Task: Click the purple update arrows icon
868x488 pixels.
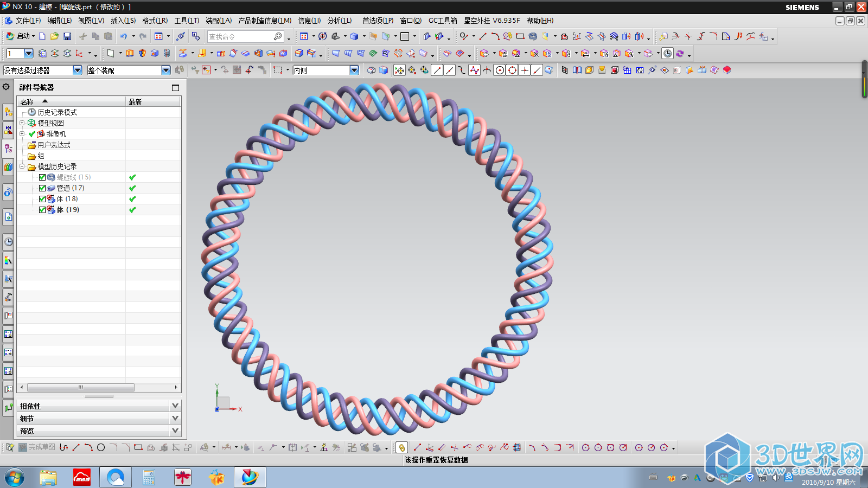Action: (x=680, y=53)
